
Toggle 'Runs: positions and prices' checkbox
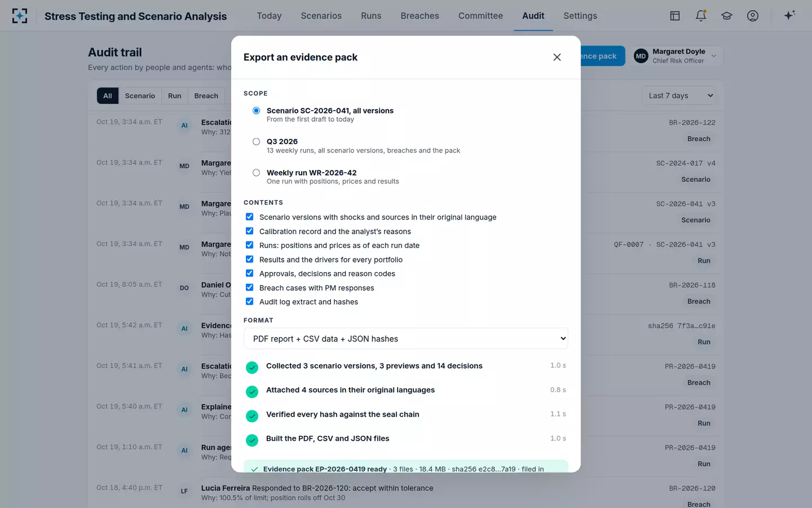click(x=249, y=245)
